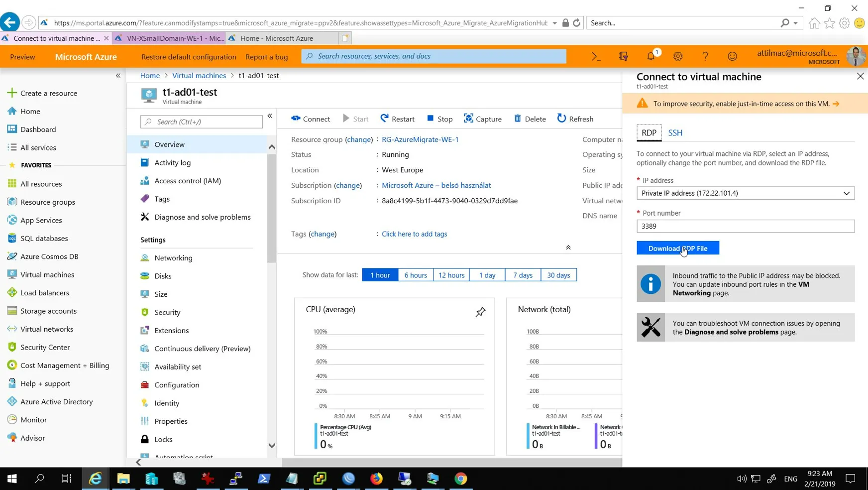
Task: Open portal settings gear icon
Action: click(678, 56)
